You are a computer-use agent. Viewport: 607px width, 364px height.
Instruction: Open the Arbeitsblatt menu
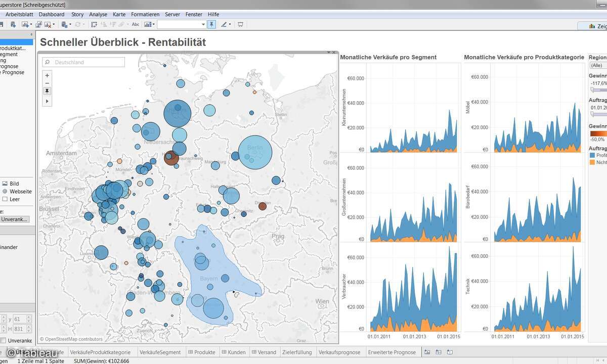point(19,15)
